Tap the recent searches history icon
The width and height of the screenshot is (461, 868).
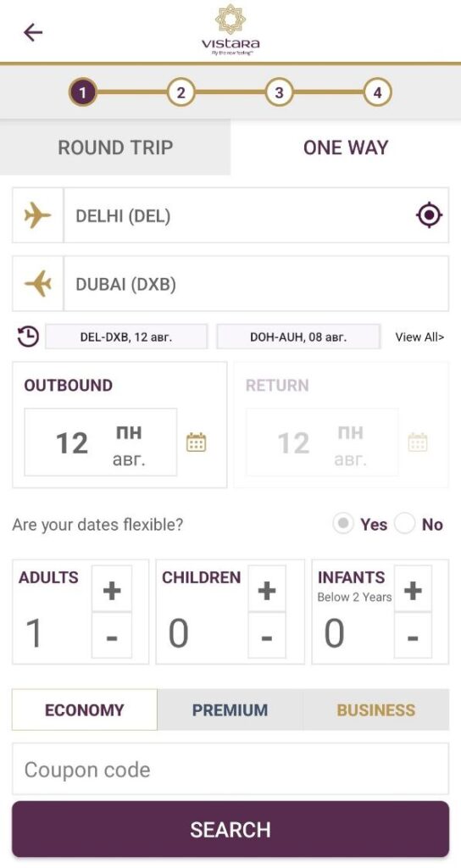click(28, 337)
